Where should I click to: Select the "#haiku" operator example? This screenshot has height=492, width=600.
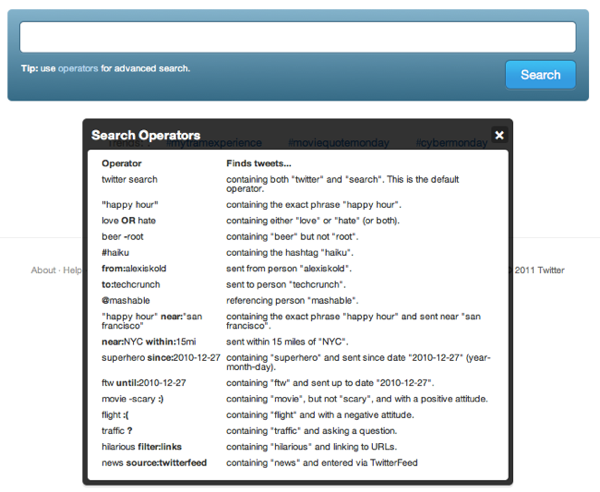(115, 253)
